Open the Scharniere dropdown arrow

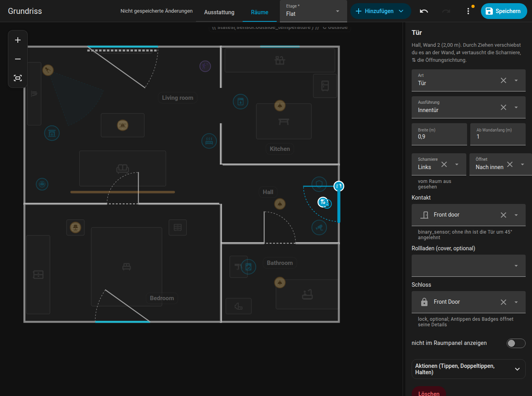pyautogui.click(x=457, y=164)
